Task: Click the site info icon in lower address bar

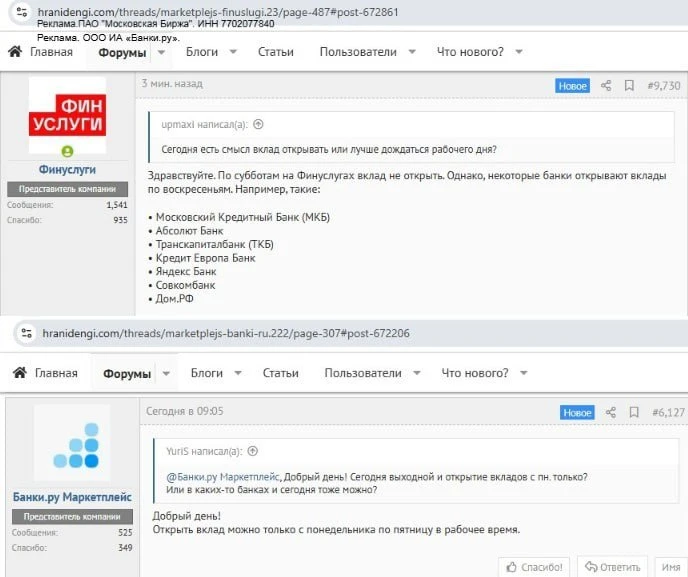Action: click(x=26, y=333)
